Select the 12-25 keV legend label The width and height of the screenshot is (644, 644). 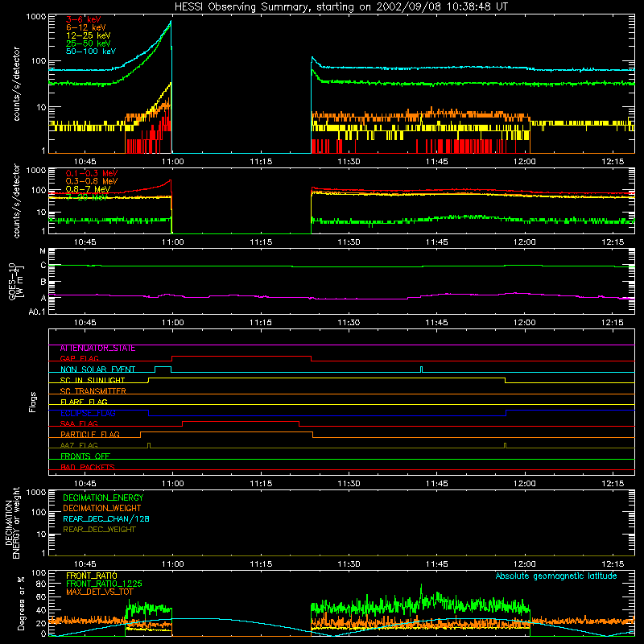pos(88,35)
